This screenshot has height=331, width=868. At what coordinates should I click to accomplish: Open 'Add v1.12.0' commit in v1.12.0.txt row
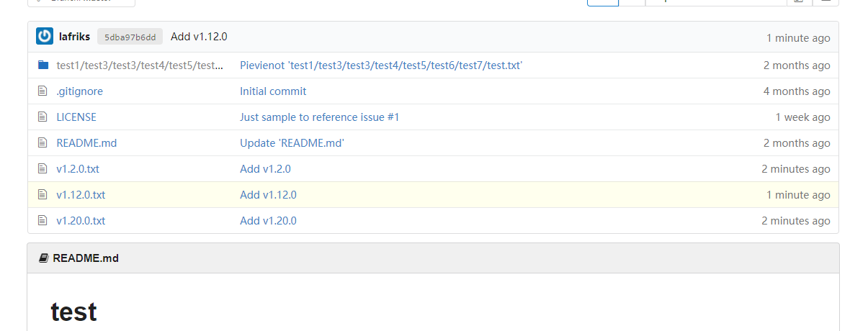[x=268, y=195]
